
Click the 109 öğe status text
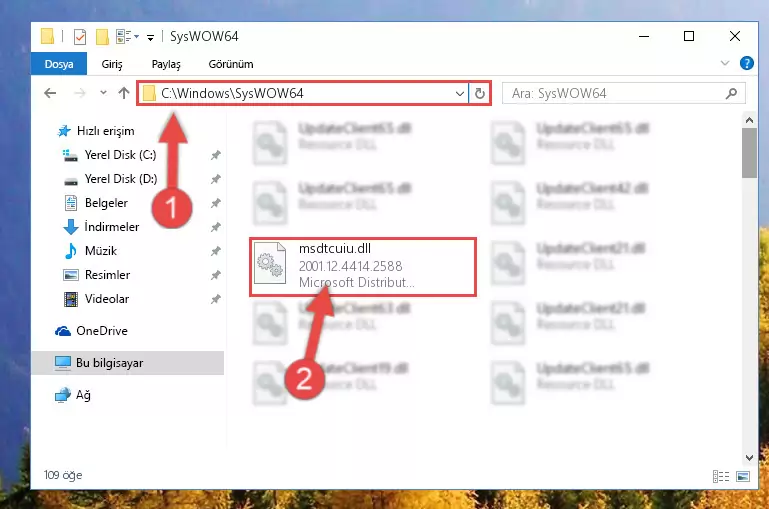63,475
